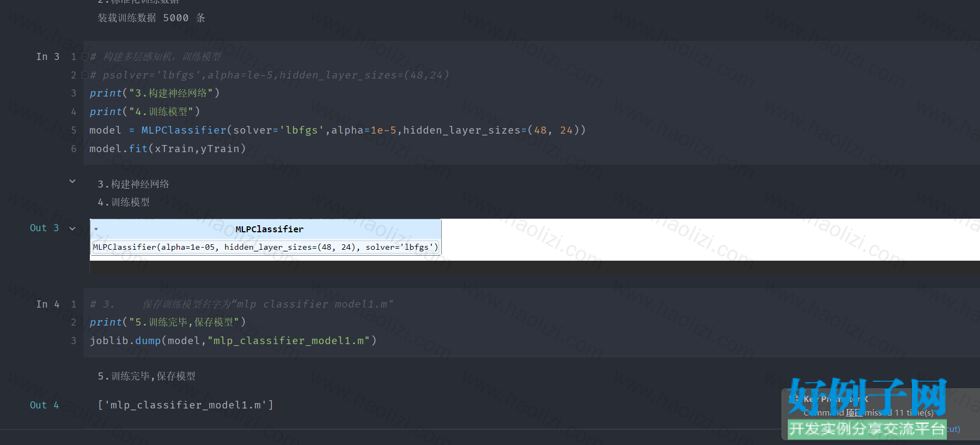Click line number 6 in cell In 3

click(x=74, y=149)
